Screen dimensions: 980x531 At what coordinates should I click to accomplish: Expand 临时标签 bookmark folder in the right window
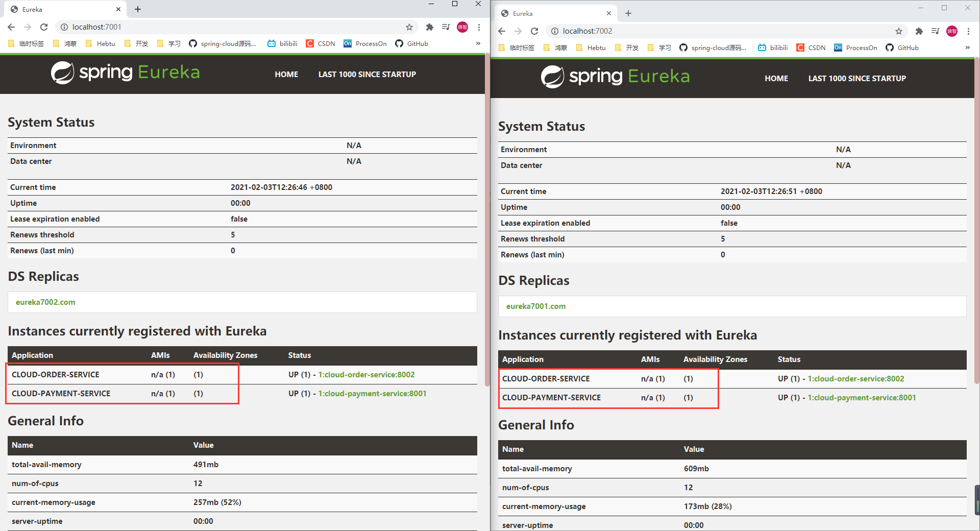pos(517,47)
